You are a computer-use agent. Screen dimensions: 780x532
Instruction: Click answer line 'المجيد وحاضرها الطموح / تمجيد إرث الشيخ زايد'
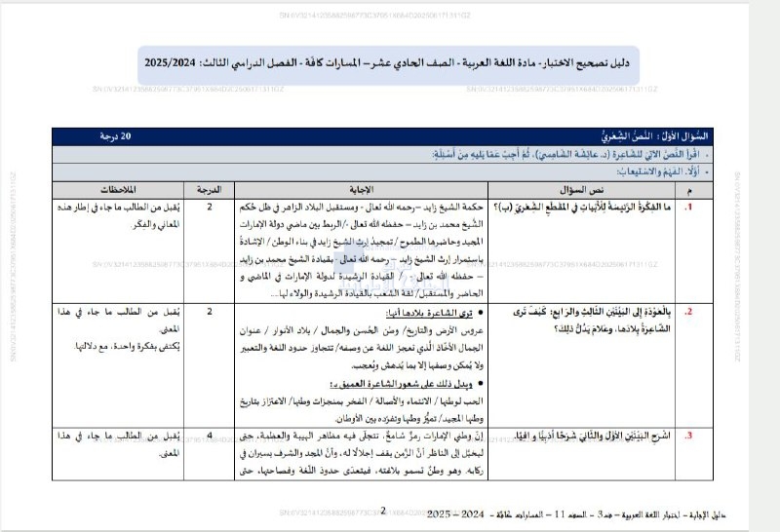(361, 242)
